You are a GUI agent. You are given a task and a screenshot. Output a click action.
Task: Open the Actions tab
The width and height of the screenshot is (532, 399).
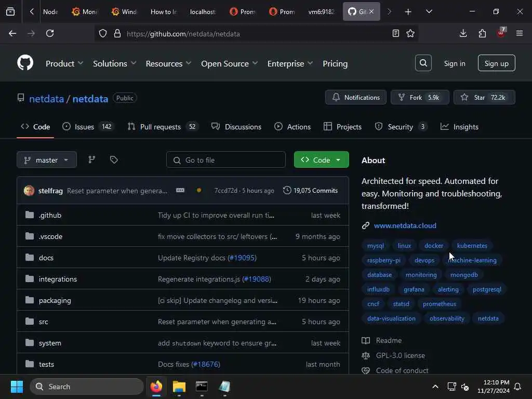292,127
